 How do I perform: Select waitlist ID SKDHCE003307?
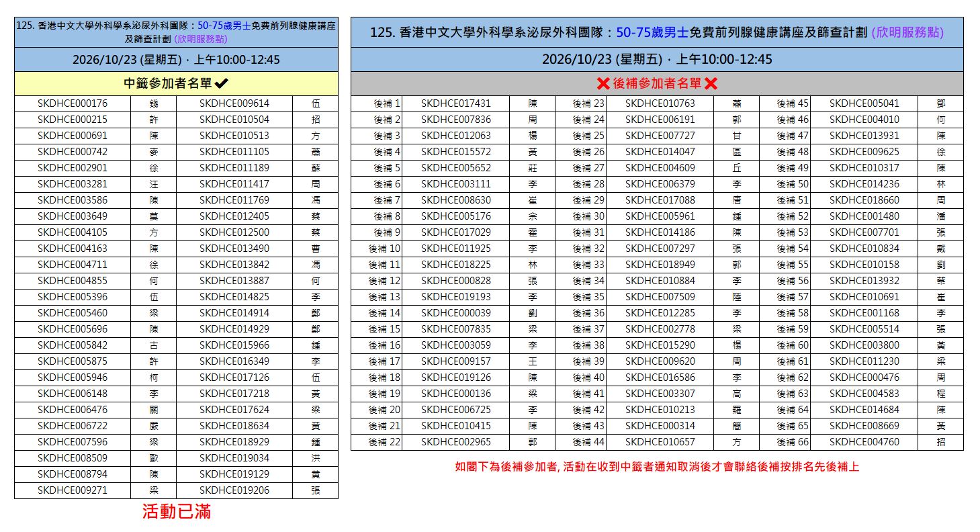pos(660,394)
